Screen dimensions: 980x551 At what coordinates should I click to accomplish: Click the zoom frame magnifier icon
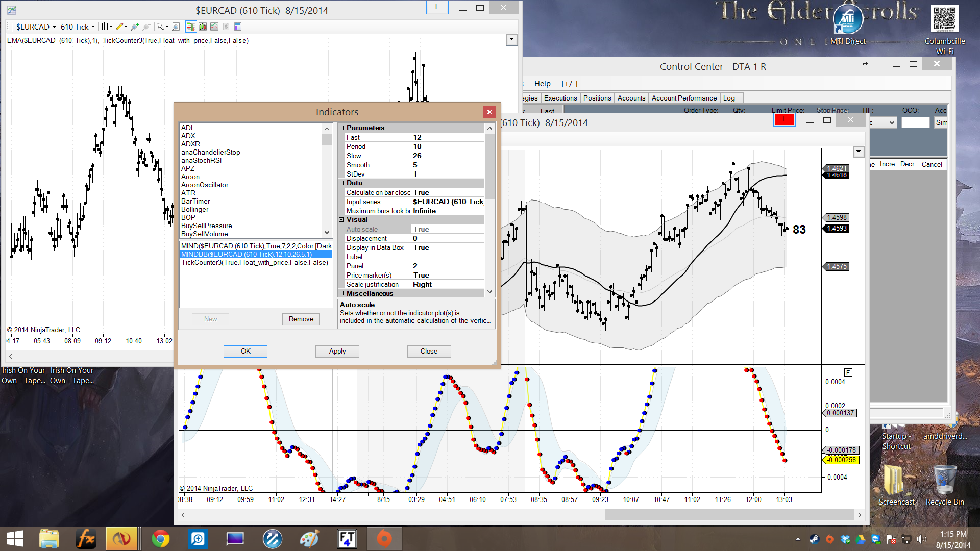coord(176,27)
